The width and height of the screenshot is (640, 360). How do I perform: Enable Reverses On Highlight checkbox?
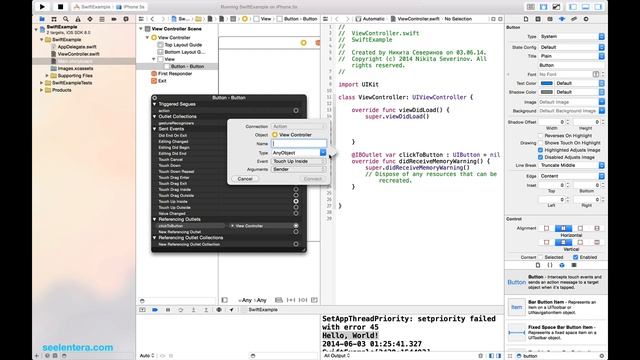click(x=540, y=136)
